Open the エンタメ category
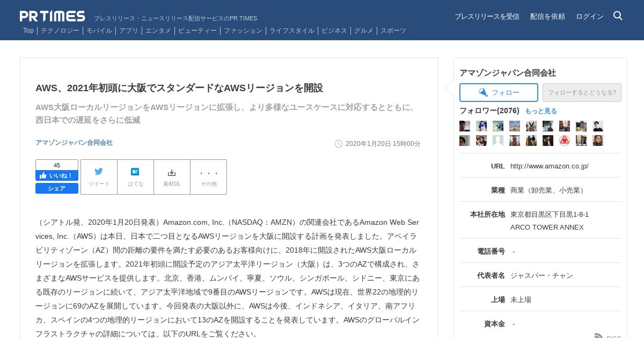Image resolution: width=644 pixels, height=338 pixels. click(158, 31)
